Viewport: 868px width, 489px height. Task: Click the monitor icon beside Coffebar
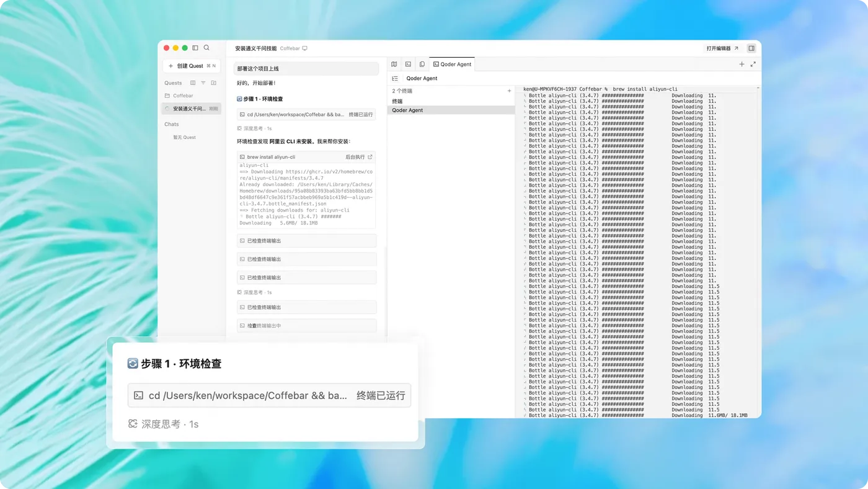point(304,48)
